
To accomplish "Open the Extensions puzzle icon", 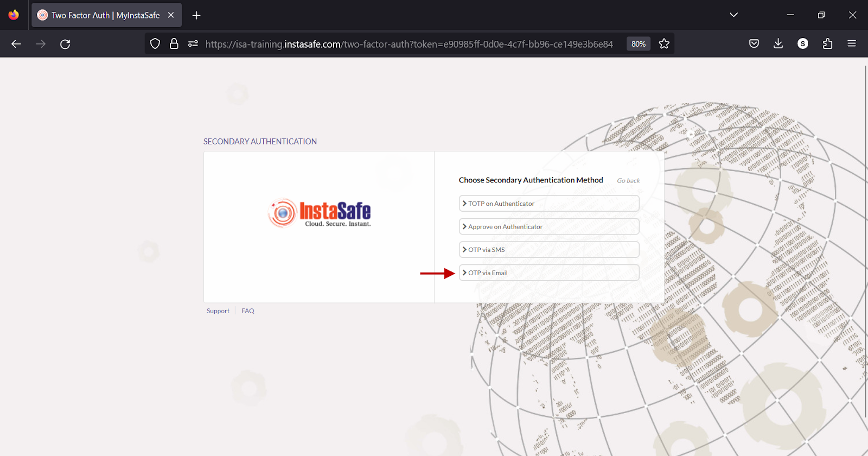I will coord(827,43).
